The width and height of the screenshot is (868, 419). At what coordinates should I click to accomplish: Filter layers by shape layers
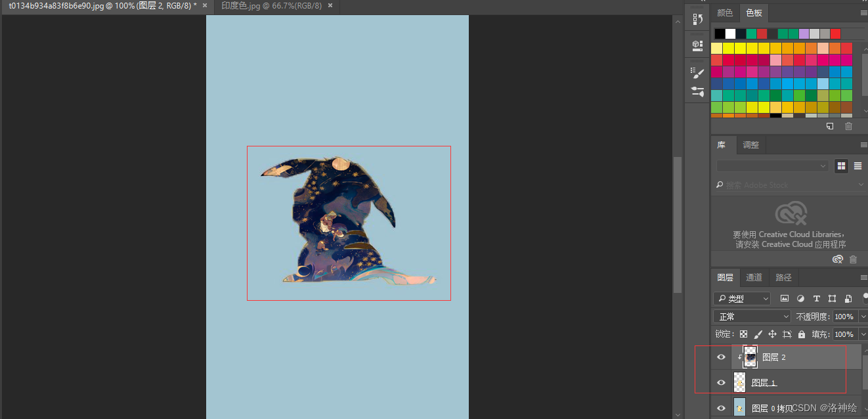click(x=833, y=298)
